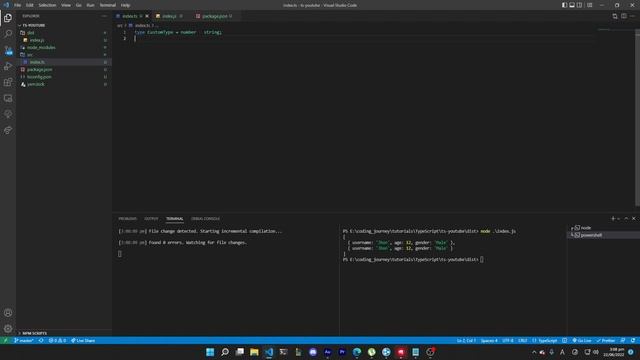Switch to the OUTPUT panel tab
The width and height of the screenshot is (640, 360).
coord(151,219)
